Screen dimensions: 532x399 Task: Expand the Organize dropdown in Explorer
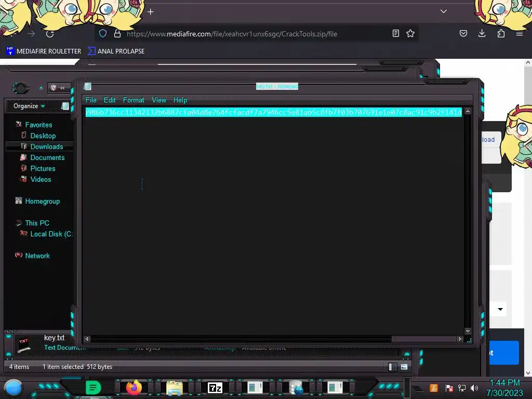point(29,106)
